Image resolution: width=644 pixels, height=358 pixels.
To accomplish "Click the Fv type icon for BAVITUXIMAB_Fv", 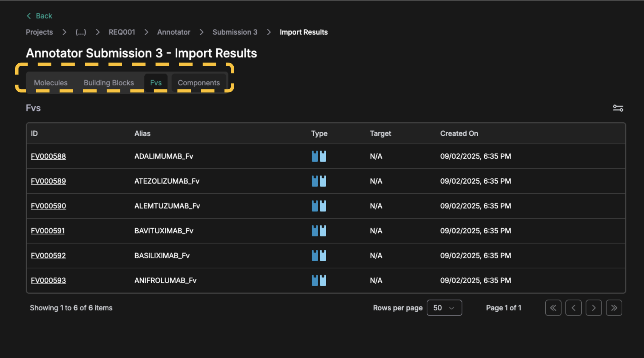I will coord(319,231).
